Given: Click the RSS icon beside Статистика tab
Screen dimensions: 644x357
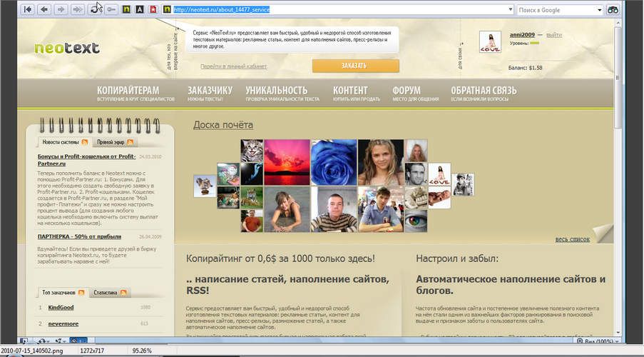Looking at the screenshot, I should (x=123, y=293).
